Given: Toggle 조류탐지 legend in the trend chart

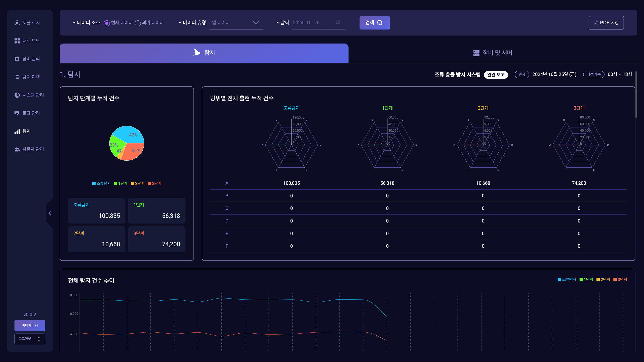Looking at the screenshot, I should click(567, 280).
